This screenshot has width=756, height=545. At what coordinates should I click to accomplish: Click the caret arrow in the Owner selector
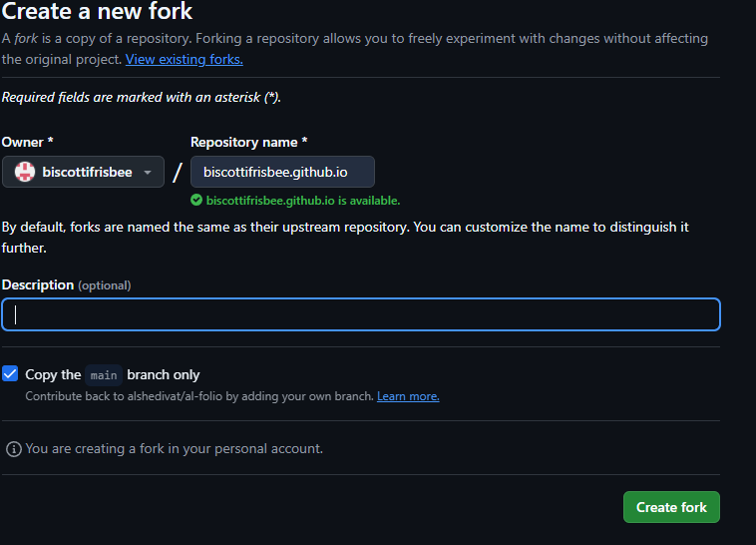[x=148, y=173]
